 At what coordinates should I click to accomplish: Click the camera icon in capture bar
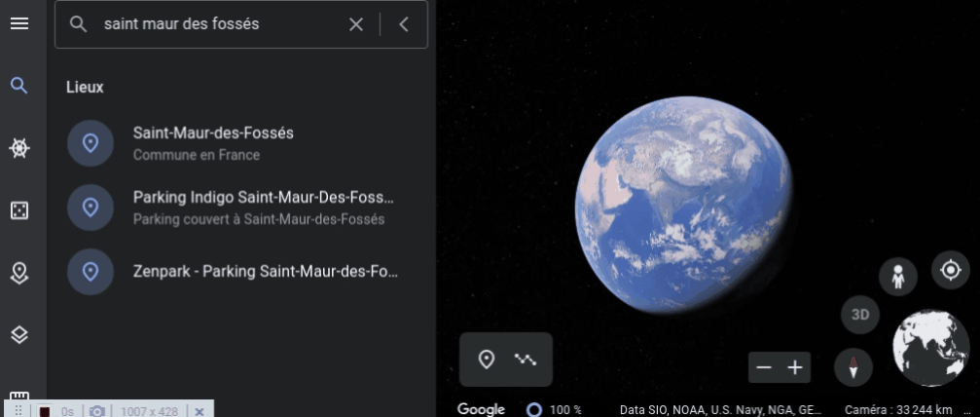click(97, 411)
